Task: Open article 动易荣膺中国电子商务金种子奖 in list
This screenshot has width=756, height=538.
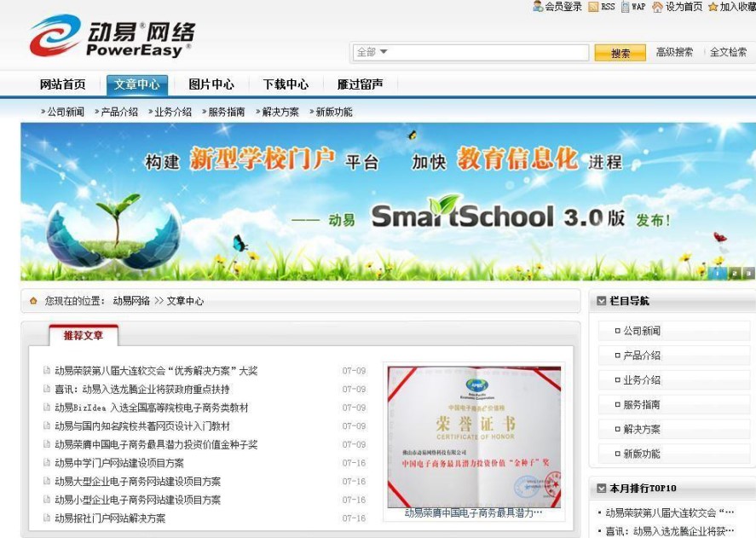Action: (156, 444)
